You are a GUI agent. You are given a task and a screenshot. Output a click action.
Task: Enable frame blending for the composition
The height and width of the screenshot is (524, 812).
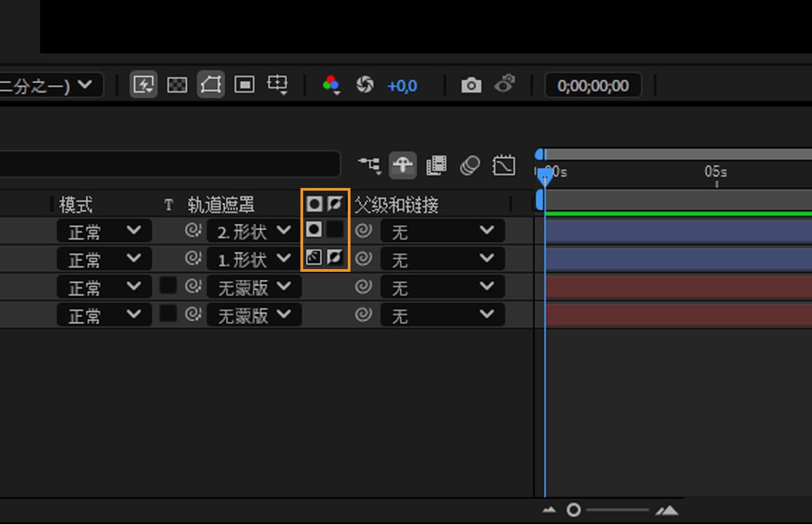436,165
